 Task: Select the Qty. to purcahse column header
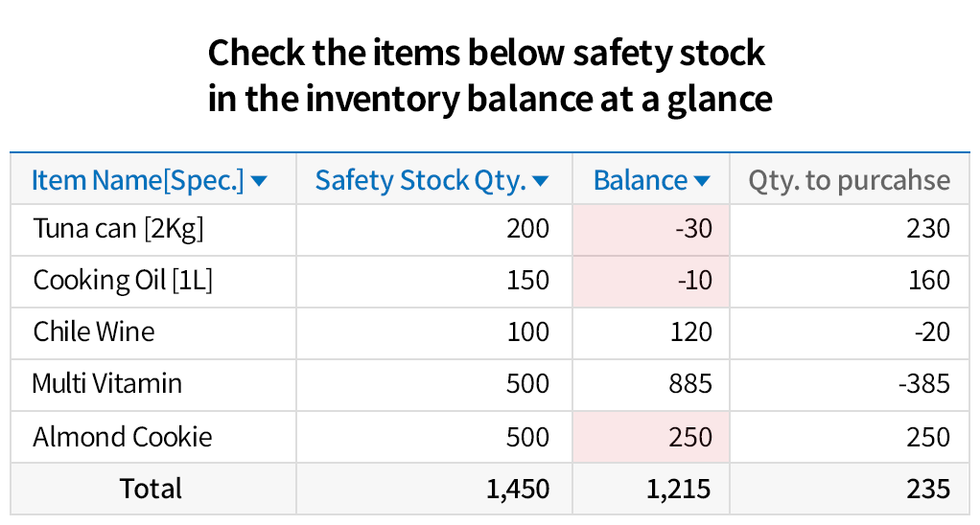click(849, 180)
